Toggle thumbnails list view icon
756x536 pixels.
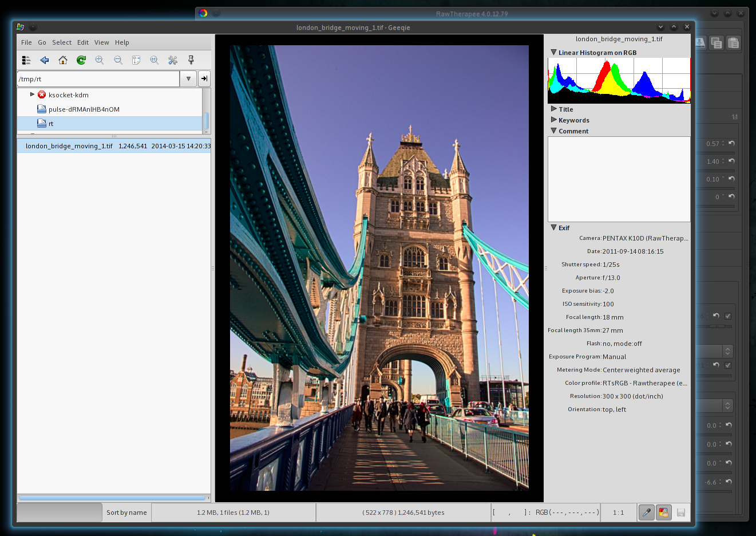pyautogui.click(x=26, y=60)
